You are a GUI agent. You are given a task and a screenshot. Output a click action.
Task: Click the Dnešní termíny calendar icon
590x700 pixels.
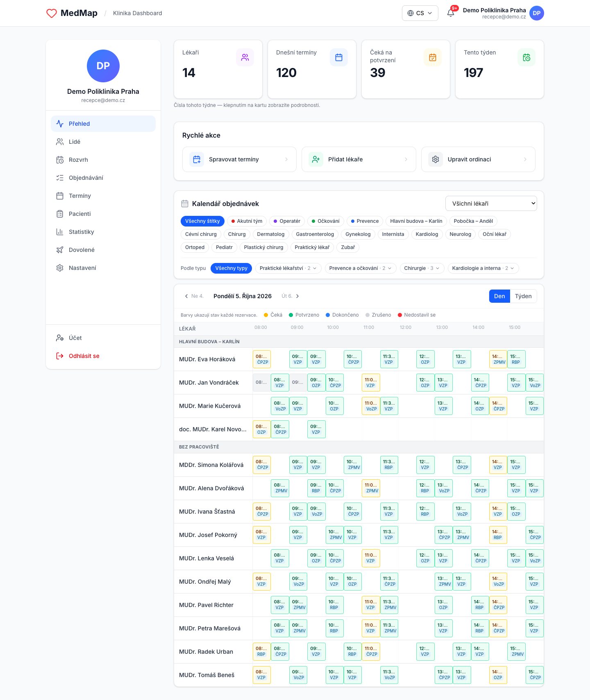pyautogui.click(x=339, y=57)
